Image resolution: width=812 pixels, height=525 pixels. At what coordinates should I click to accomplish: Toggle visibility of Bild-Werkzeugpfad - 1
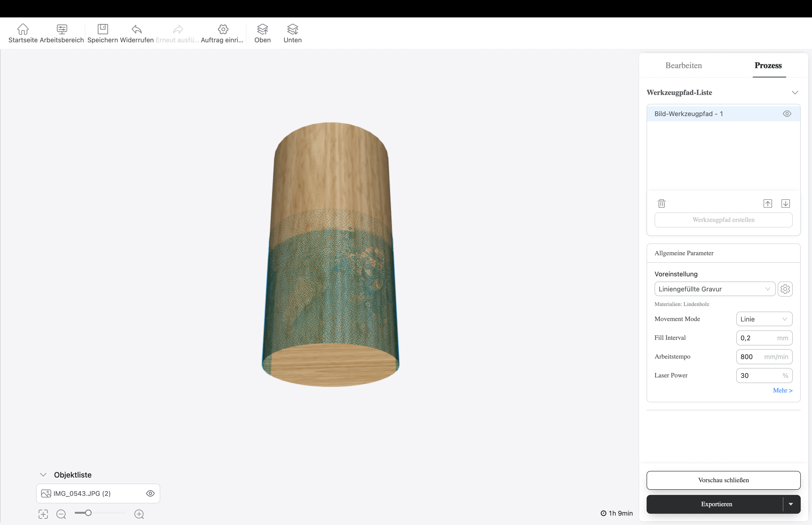[787, 114]
